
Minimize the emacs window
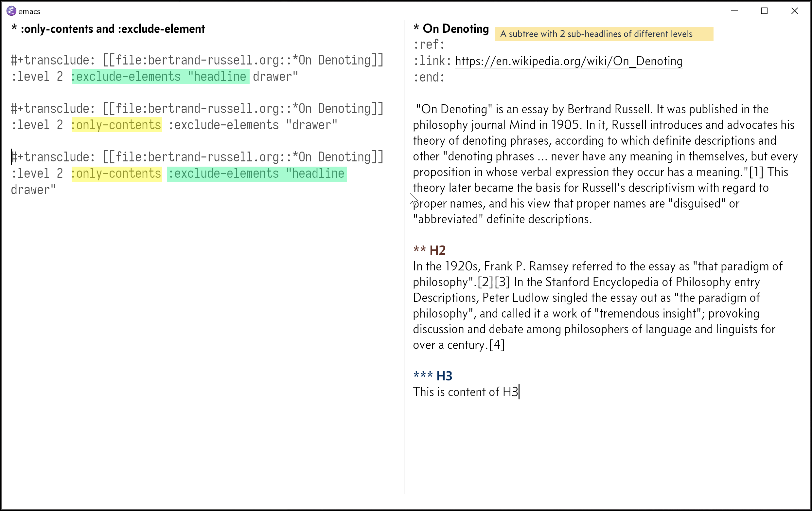coord(734,11)
